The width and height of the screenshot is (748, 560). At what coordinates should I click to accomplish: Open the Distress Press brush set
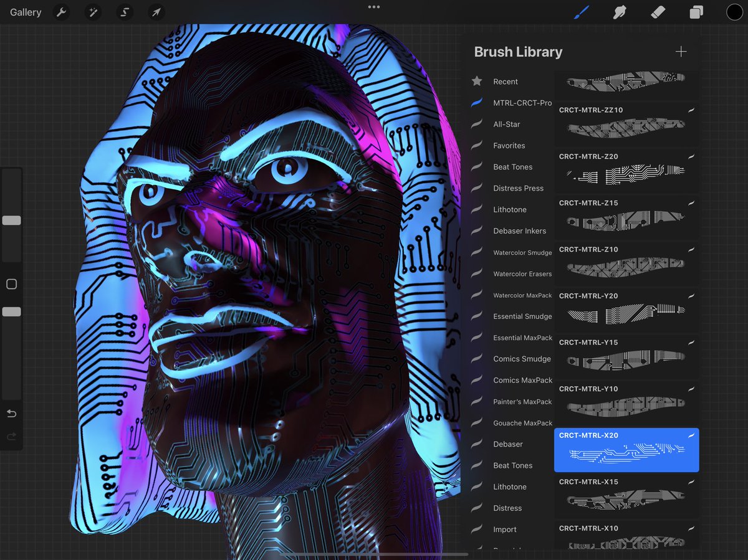pyautogui.click(x=519, y=188)
